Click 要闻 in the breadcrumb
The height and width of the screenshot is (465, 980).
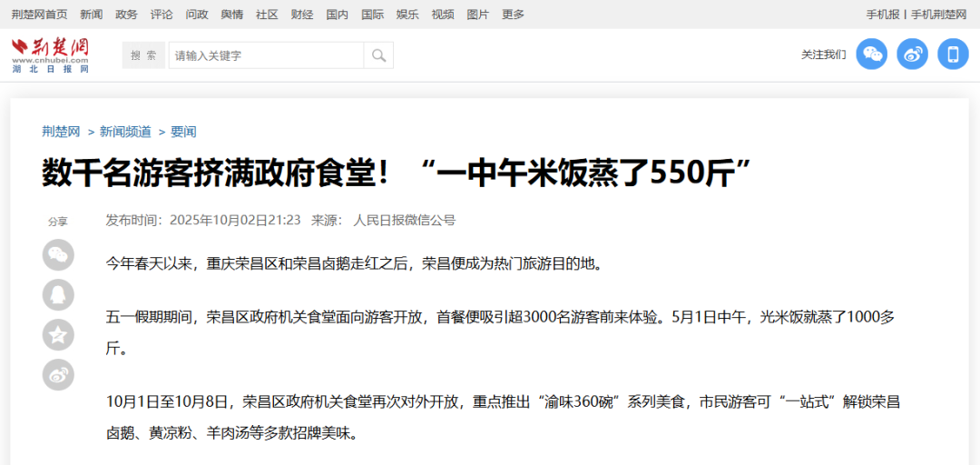pyautogui.click(x=183, y=132)
